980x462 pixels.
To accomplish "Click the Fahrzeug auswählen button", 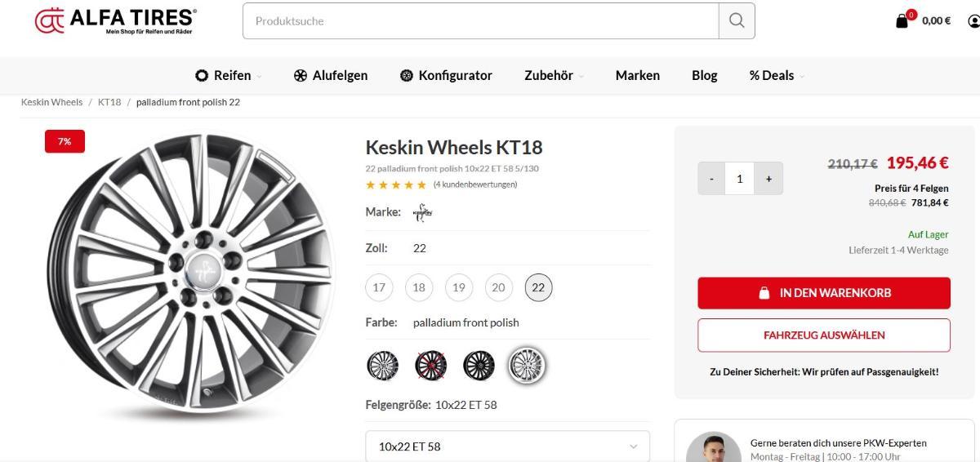I will coord(824,335).
